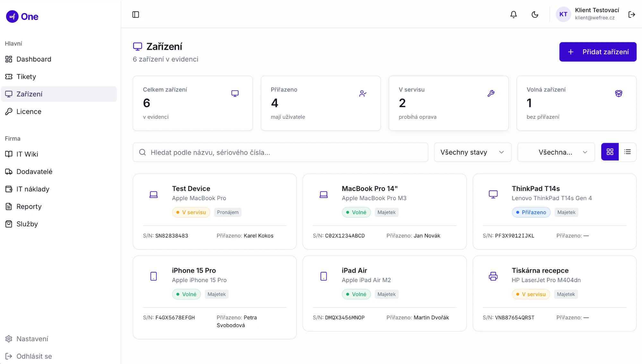
Task: Click the printer icon on Tiskárna recepce card
Action: point(493,276)
